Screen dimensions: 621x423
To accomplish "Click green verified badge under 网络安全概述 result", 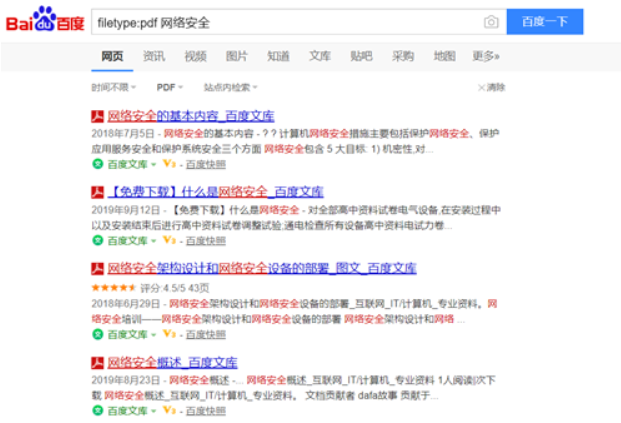I will coord(97,410).
